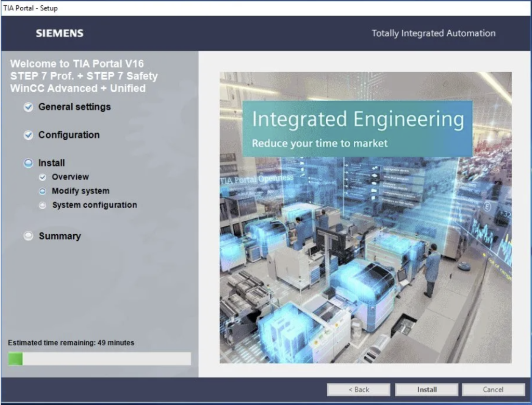Select the General settings step
Screen dimensions: 532x405
74,107
